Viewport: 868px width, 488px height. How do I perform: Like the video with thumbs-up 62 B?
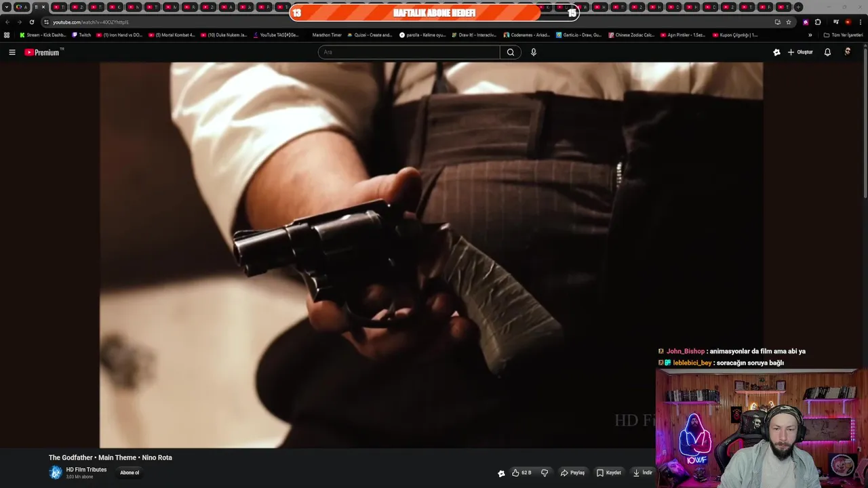tap(521, 472)
